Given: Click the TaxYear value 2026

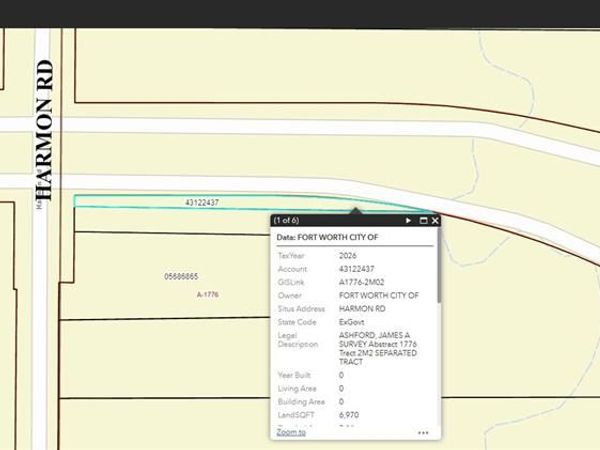Looking at the screenshot, I should [x=348, y=256].
